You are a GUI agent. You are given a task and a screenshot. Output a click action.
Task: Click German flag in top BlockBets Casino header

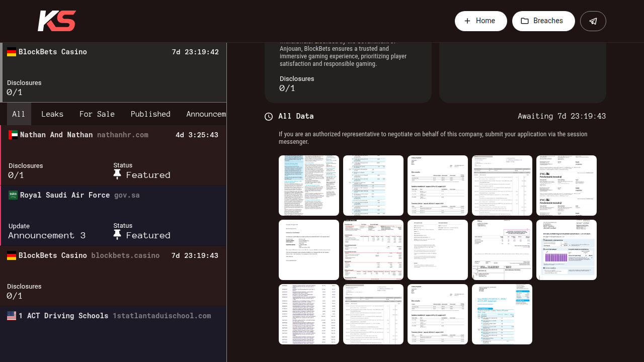(12, 52)
